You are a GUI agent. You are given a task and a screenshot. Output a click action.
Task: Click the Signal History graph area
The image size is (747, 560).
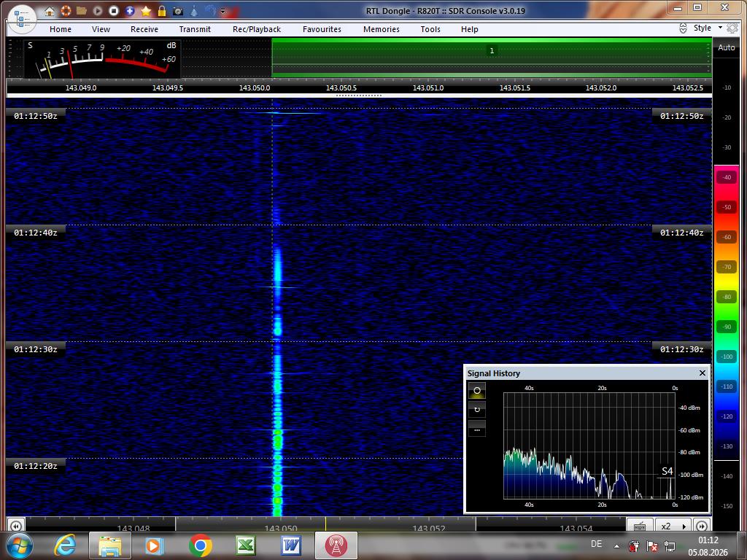(589, 446)
